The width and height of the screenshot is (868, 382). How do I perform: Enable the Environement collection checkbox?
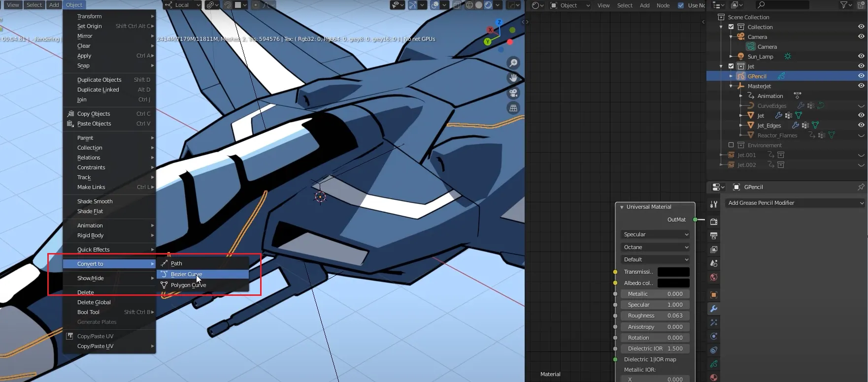coord(731,145)
